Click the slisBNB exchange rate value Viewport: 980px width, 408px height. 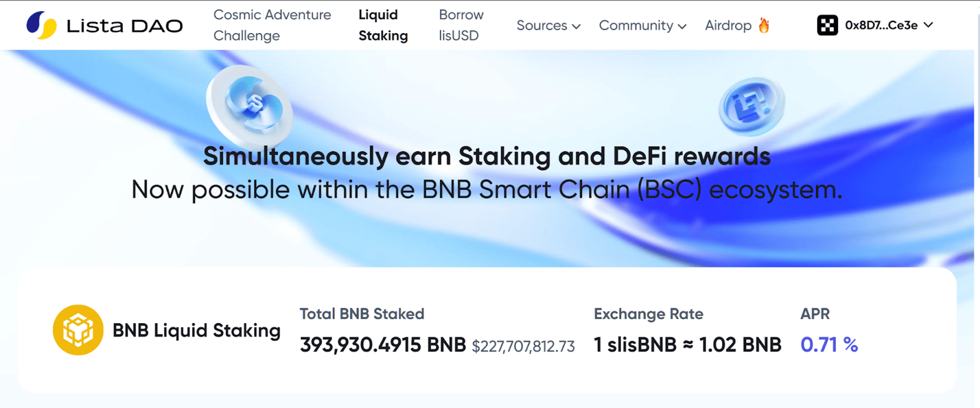(x=687, y=345)
